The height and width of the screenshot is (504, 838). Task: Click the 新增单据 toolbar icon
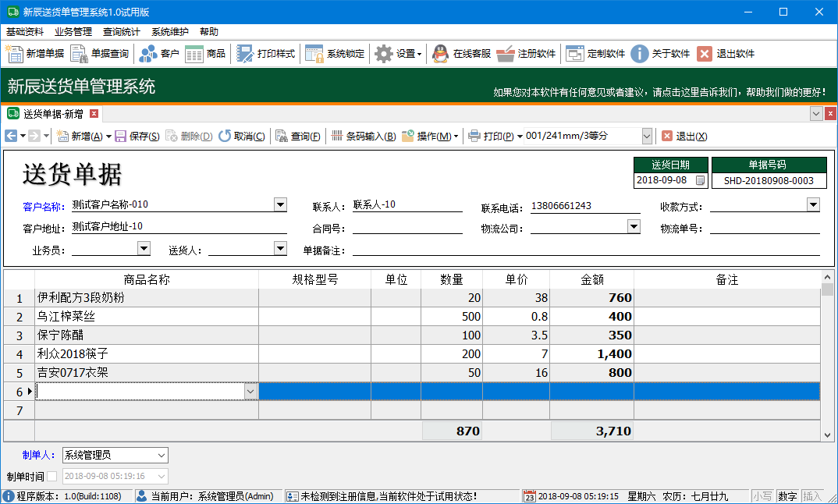tap(14, 54)
